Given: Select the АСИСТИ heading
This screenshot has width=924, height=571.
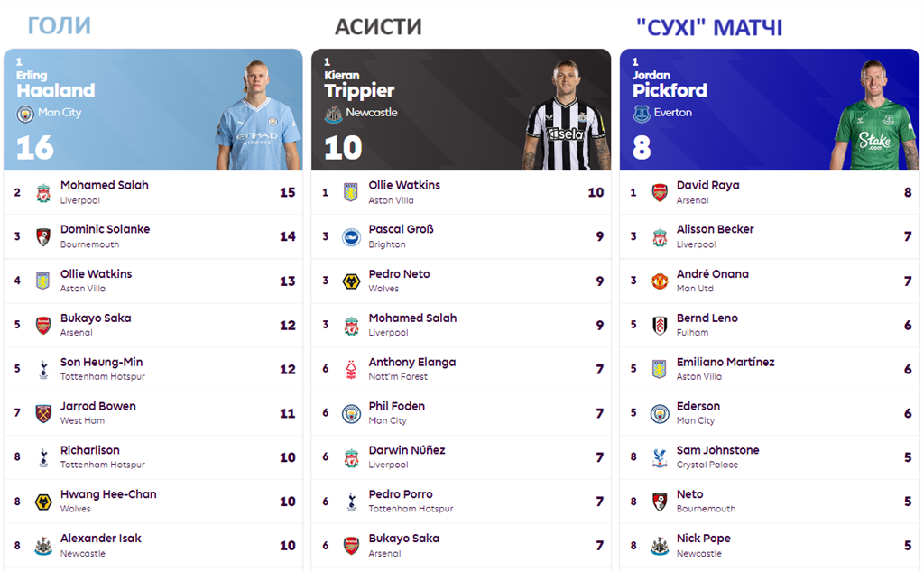Looking at the screenshot, I should coord(378,27).
